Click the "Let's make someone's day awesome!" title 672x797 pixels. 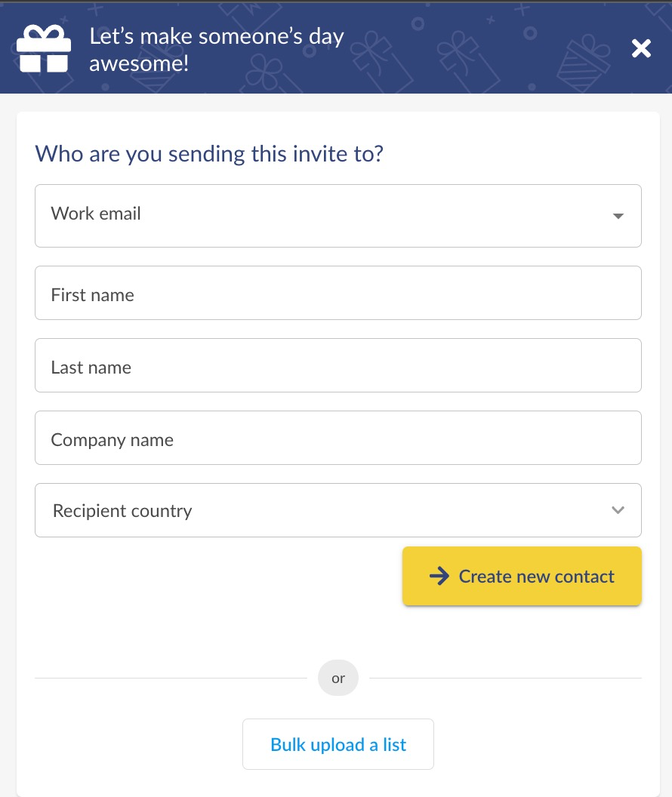[x=217, y=49]
